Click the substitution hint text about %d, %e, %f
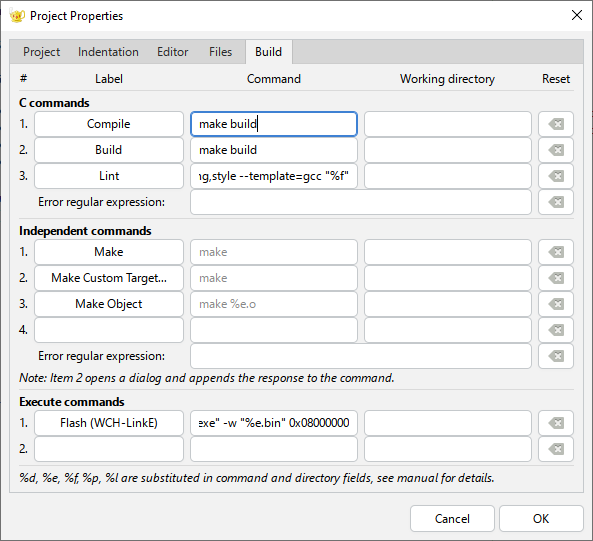593x541 pixels. coord(257,478)
